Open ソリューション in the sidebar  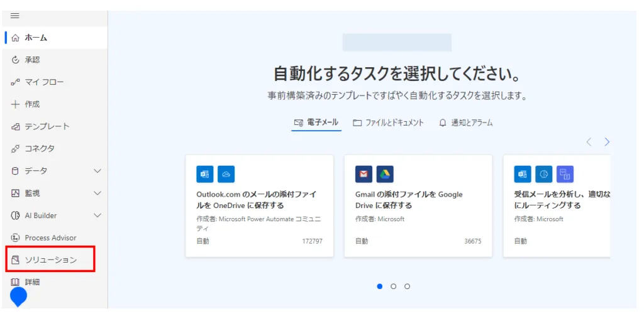[x=50, y=260]
